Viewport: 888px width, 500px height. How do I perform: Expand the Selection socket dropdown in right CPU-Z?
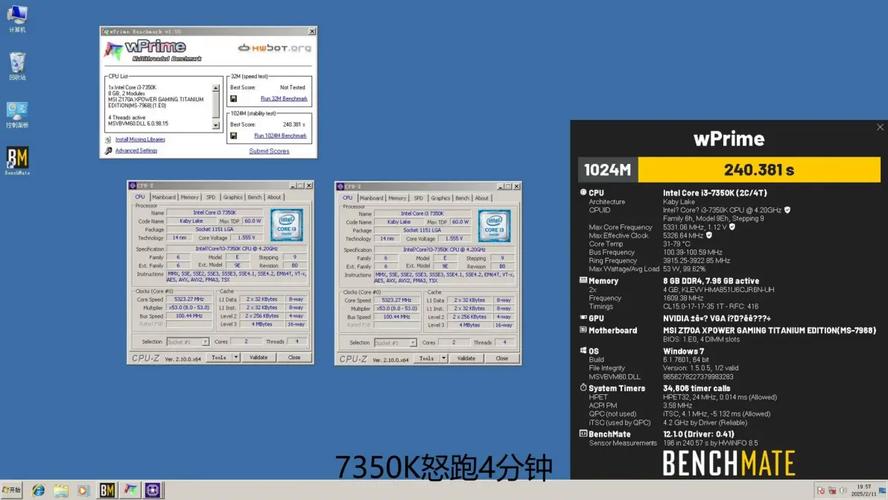point(413,343)
